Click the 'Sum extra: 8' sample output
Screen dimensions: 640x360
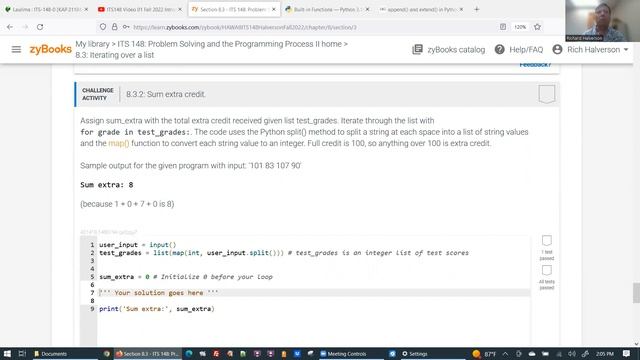(107, 184)
